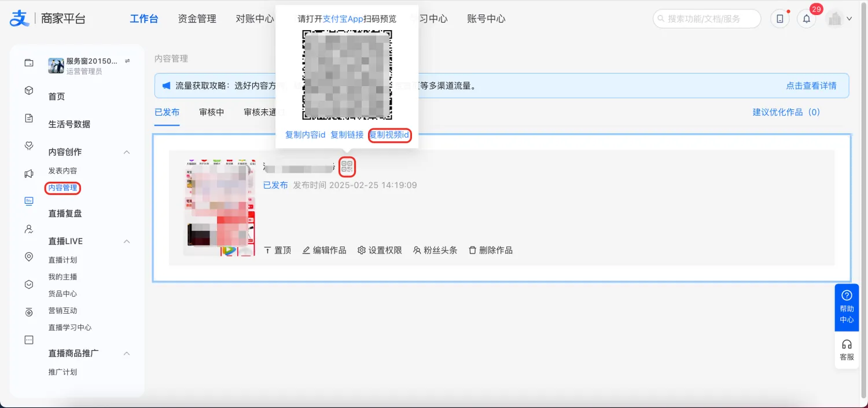
Task: Click the account avatar in sidebar
Action: [56, 65]
